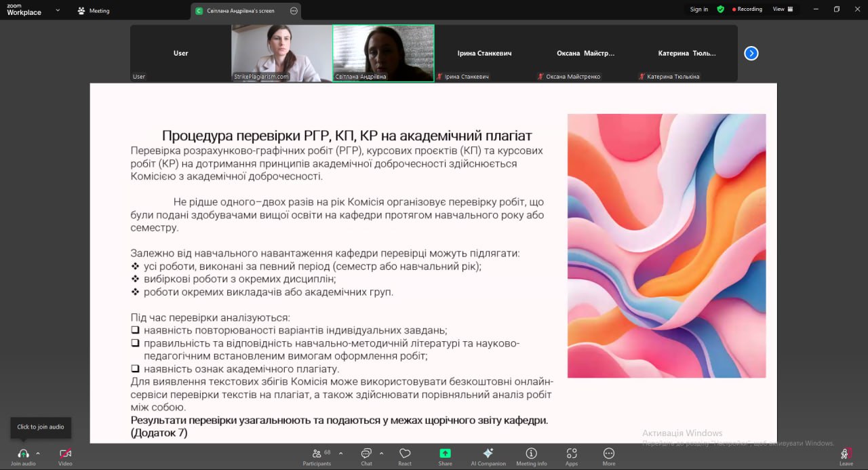Open the Participants panel
The width and height of the screenshot is (868, 470).
tap(317, 457)
